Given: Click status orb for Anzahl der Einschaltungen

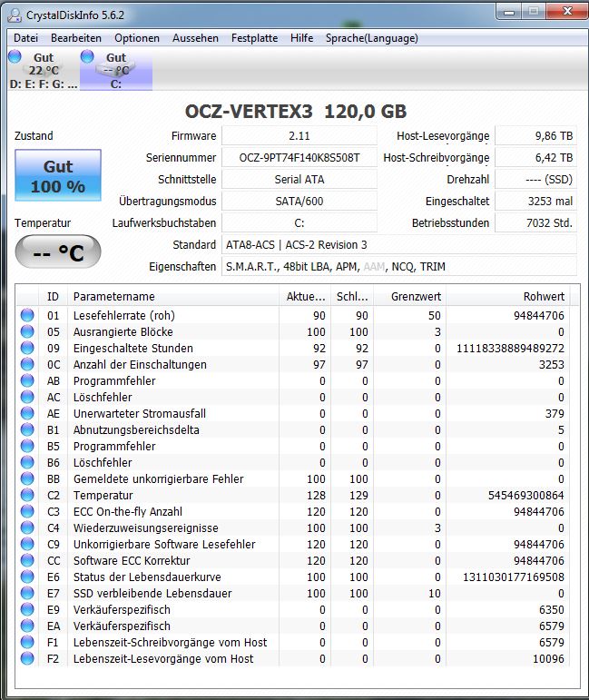Looking at the screenshot, I should tap(27, 364).
